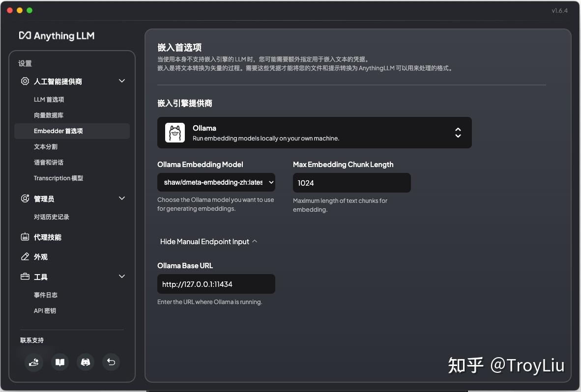Click the back arrow icon in footer
This screenshot has width=581, height=392.
click(x=111, y=362)
